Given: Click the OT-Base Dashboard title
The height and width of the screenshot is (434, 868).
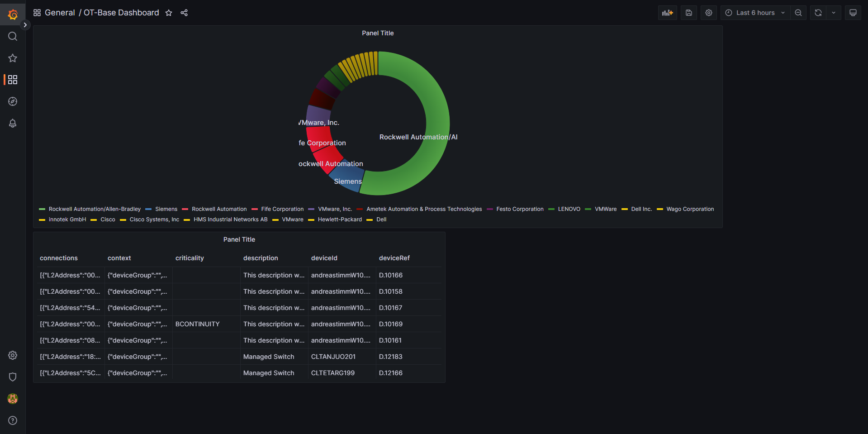Looking at the screenshot, I should tap(121, 13).
